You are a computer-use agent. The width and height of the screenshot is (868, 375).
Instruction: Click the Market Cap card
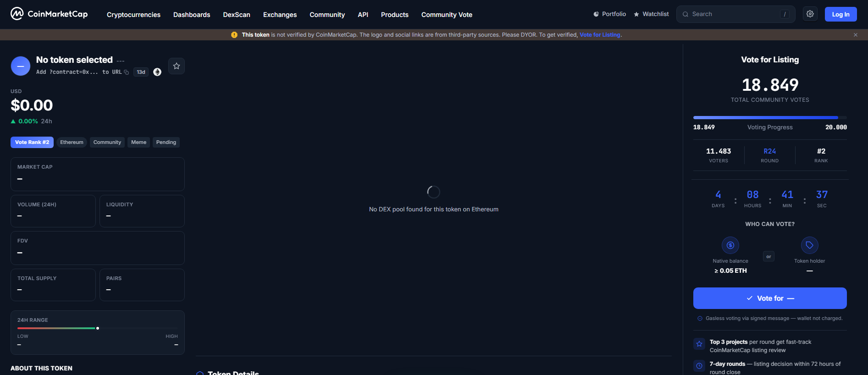[x=98, y=174]
